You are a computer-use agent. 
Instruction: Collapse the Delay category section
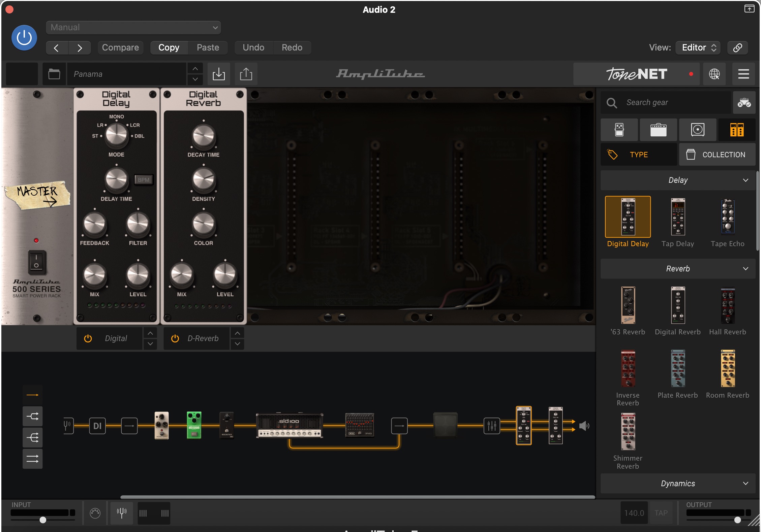tap(678, 180)
